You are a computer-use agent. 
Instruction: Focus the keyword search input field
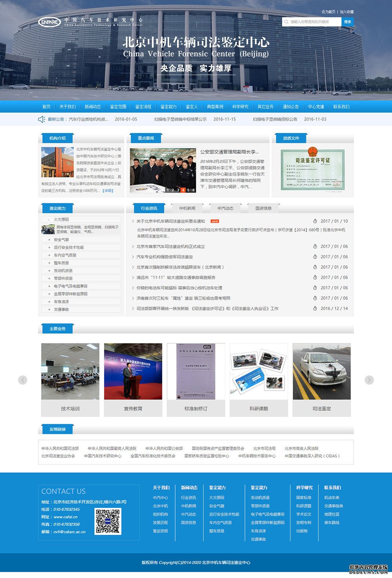pyautogui.click(x=312, y=22)
